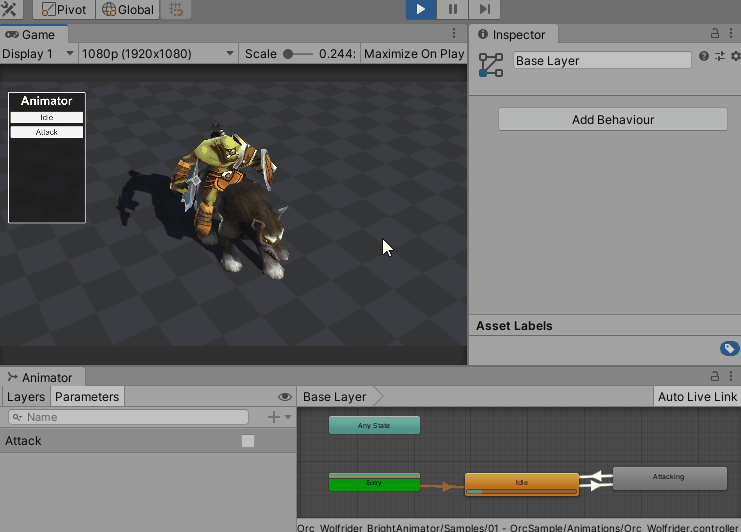
Task: Toggle the Global handle rotation button
Action: (x=128, y=9)
